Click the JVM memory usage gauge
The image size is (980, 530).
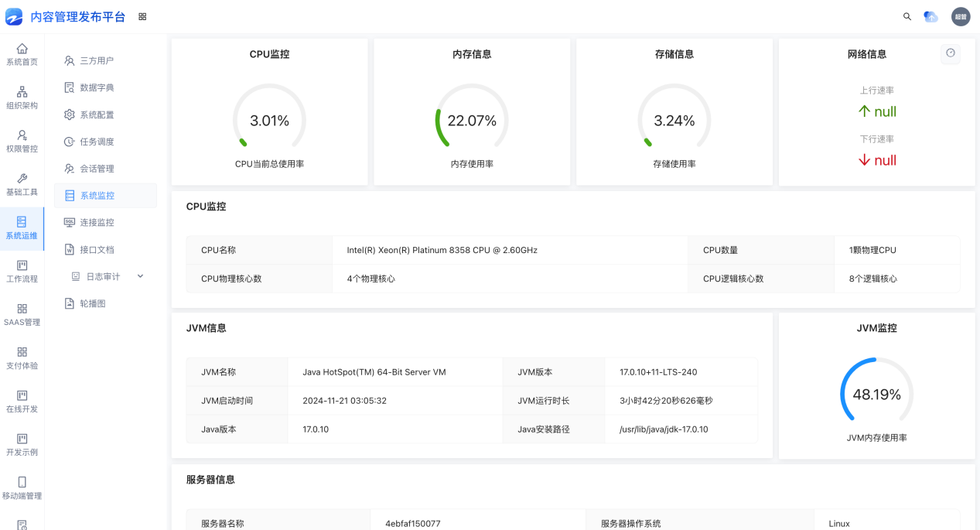coord(876,395)
